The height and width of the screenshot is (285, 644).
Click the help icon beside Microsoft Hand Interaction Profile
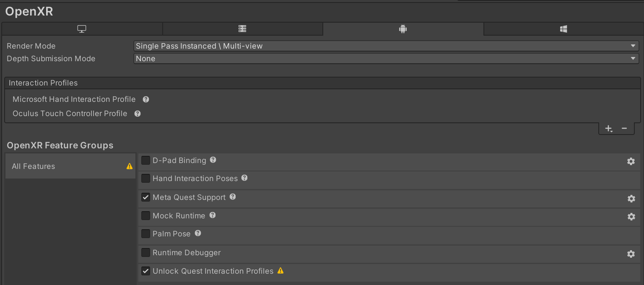[x=145, y=99]
